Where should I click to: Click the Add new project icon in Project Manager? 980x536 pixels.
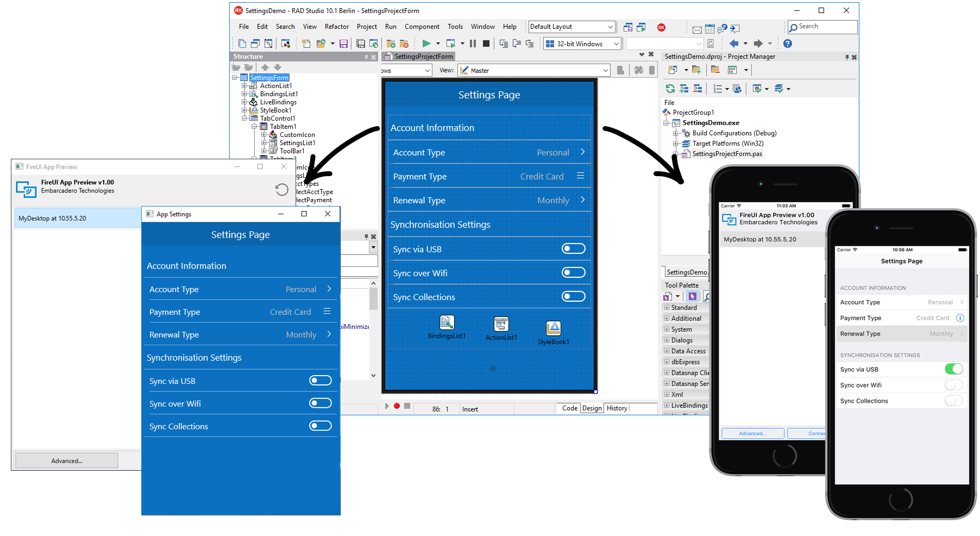click(673, 70)
